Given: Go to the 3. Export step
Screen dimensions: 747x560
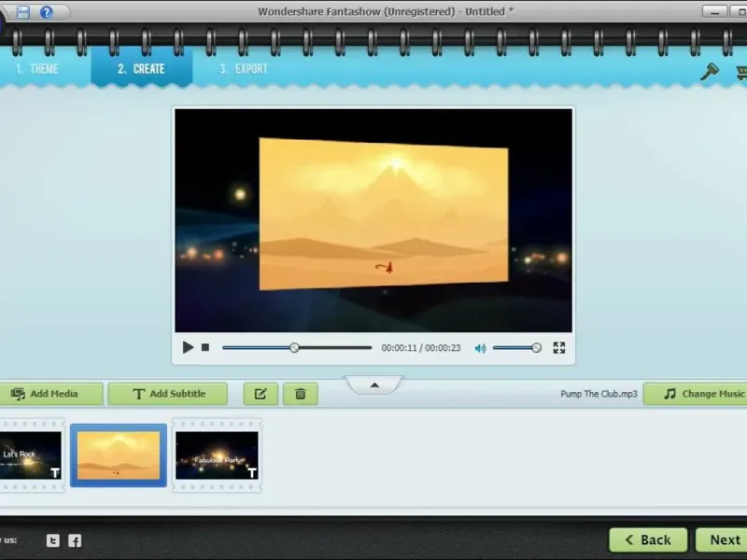Looking at the screenshot, I should 244,69.
